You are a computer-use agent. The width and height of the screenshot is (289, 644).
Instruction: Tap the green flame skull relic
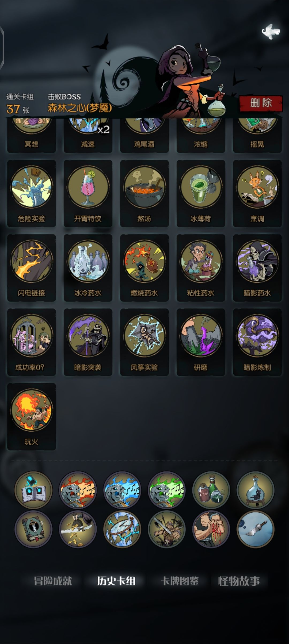click(167, 490)
